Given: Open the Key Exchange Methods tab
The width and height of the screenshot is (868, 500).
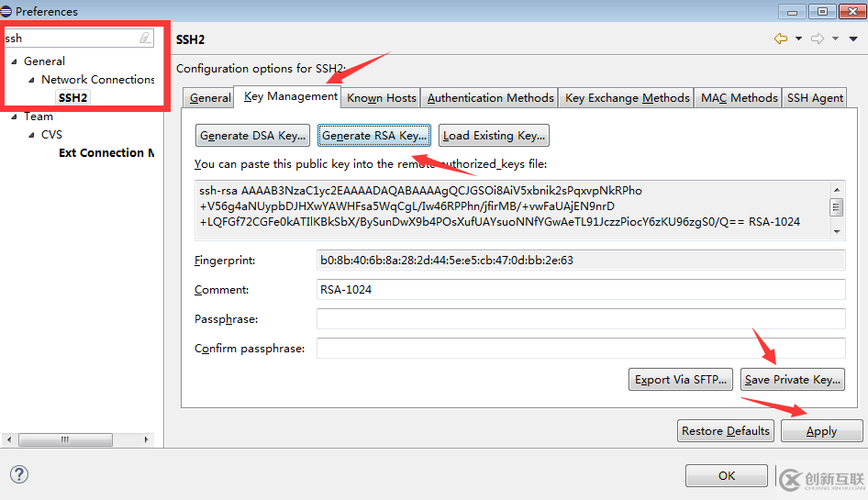Looking at the screenshot, I should click(x=628, y=98).
